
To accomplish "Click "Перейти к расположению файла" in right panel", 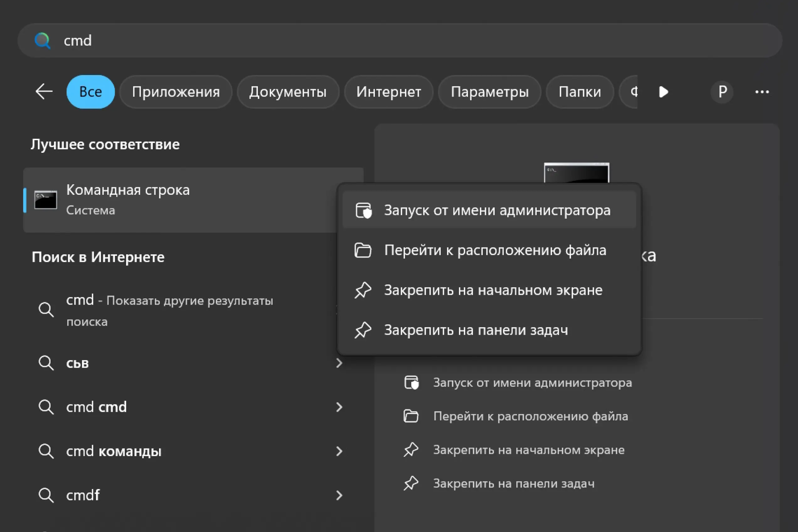I will pos(530,416).
